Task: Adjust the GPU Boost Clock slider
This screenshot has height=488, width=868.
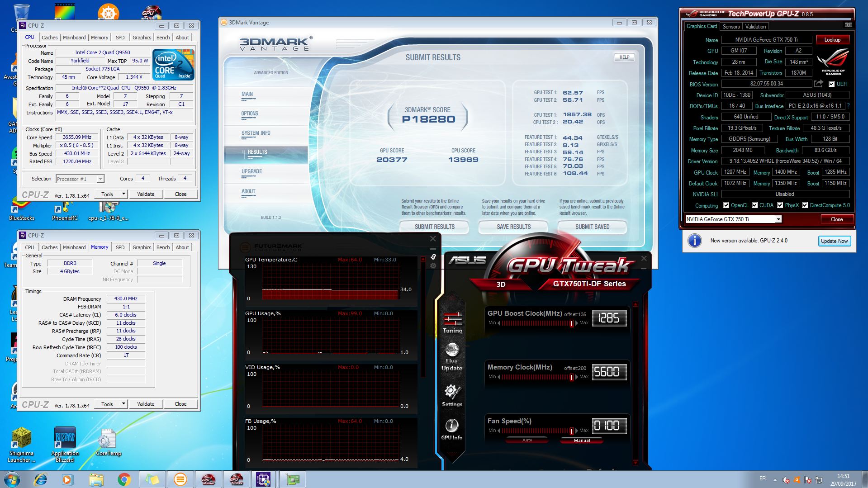Action: [538, 323]
